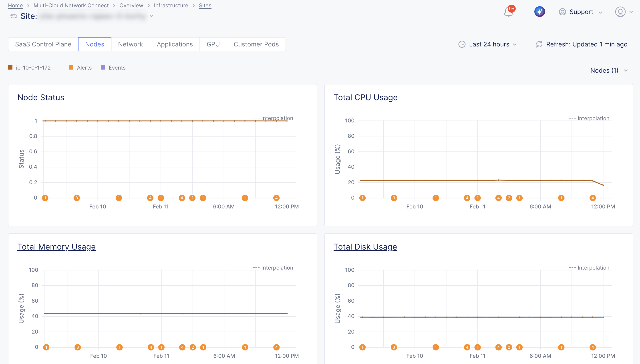Open the user account profile icon

[620, 12]
